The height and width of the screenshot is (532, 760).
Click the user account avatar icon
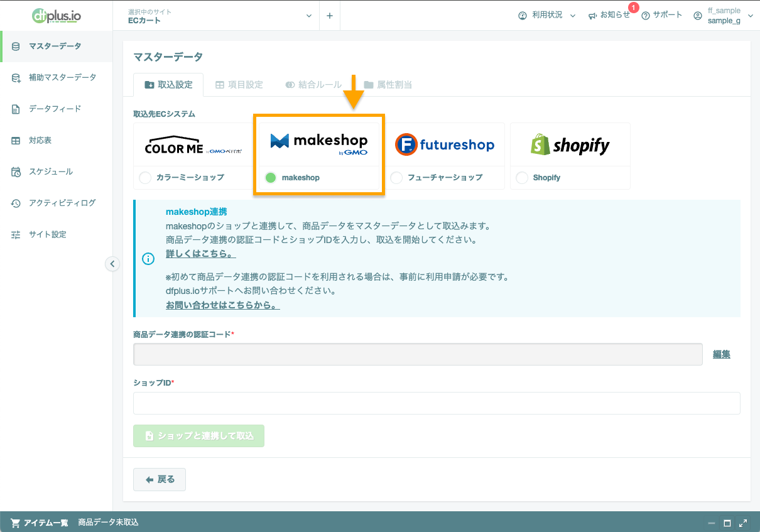coord(698,16)
